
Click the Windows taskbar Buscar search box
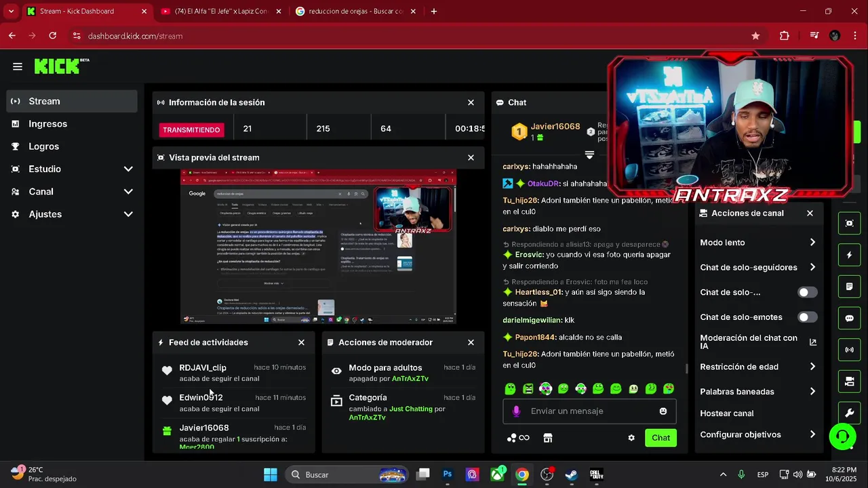tap(348, 474)
